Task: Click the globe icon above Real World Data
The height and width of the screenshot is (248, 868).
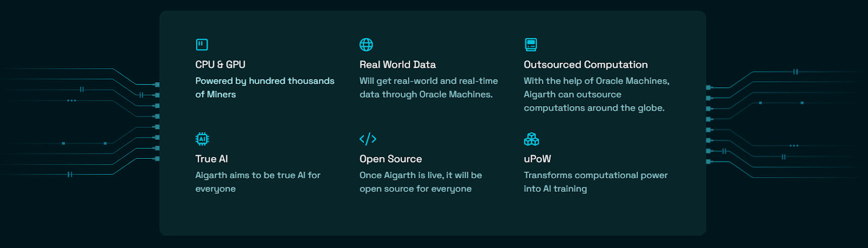Action: pos(366,44)
